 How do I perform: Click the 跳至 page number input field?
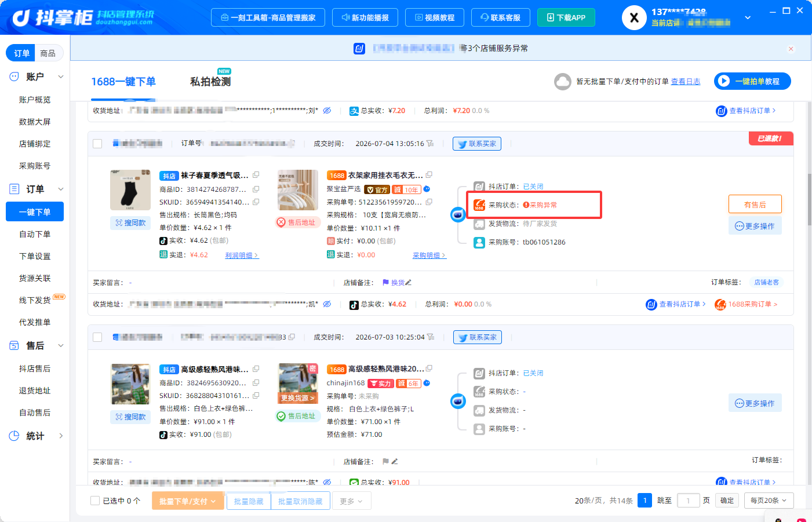coord(688,501)
